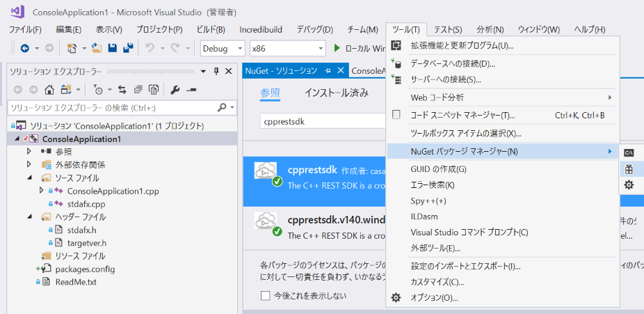Click the Save All icon in toolbar
The image size is (644, 314).
[x=128, y=49]
